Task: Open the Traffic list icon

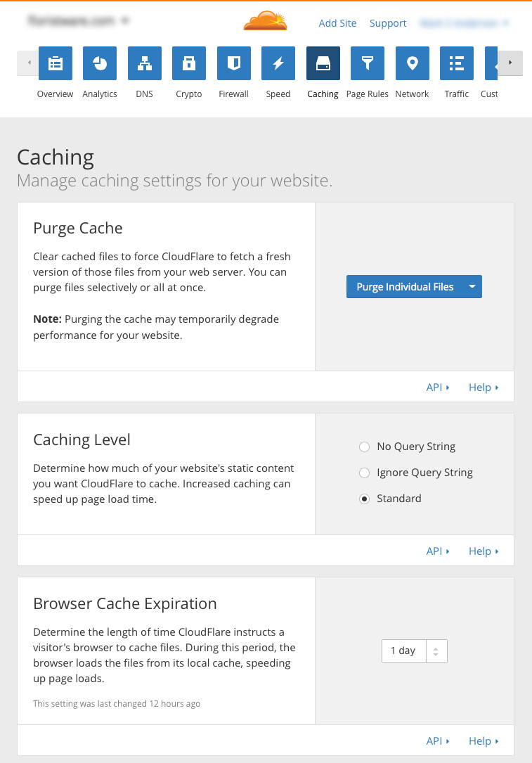Action: coord(457,64)
